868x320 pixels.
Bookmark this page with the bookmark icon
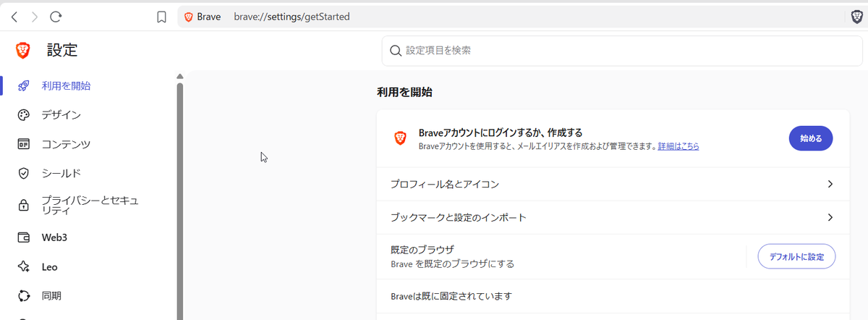pos(162,17)
